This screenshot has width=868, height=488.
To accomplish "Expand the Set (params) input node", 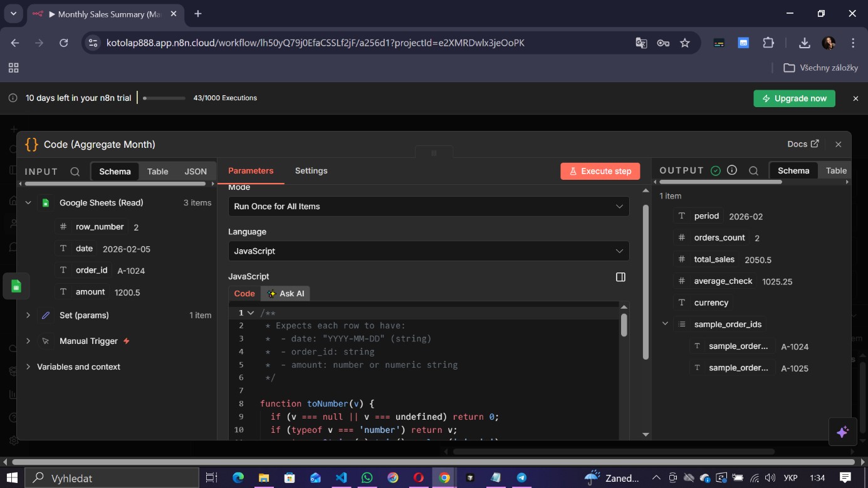I will pos(28,315).
